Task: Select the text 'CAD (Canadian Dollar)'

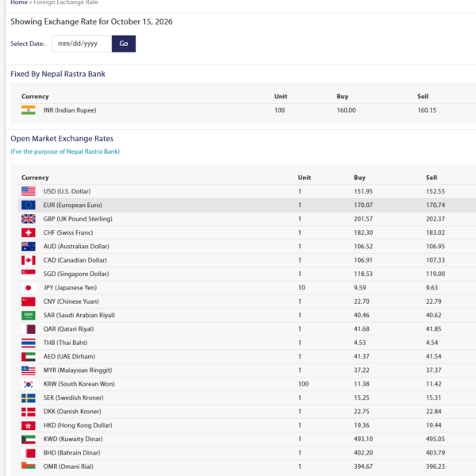Action: point(75,260)
